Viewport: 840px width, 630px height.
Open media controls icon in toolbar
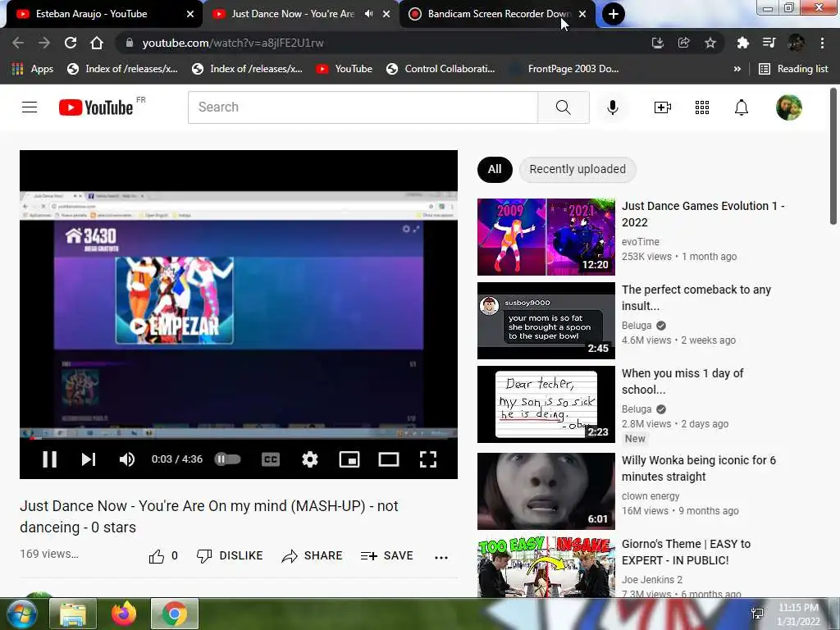pos(769,43)
